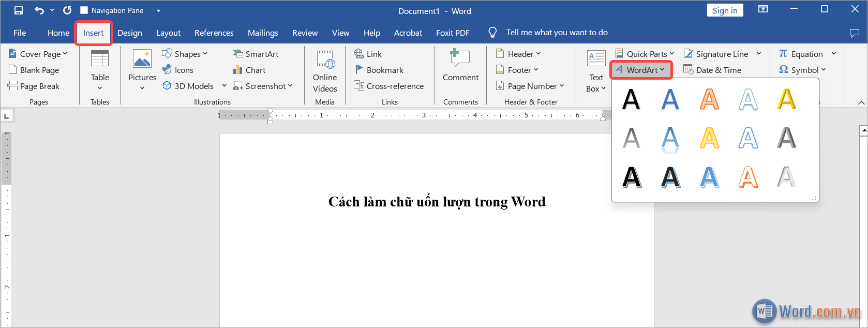Viewport: 868px width, 328px height.
Task: Insert a SmartArt graphic
Action: click(x=256, y=54)
